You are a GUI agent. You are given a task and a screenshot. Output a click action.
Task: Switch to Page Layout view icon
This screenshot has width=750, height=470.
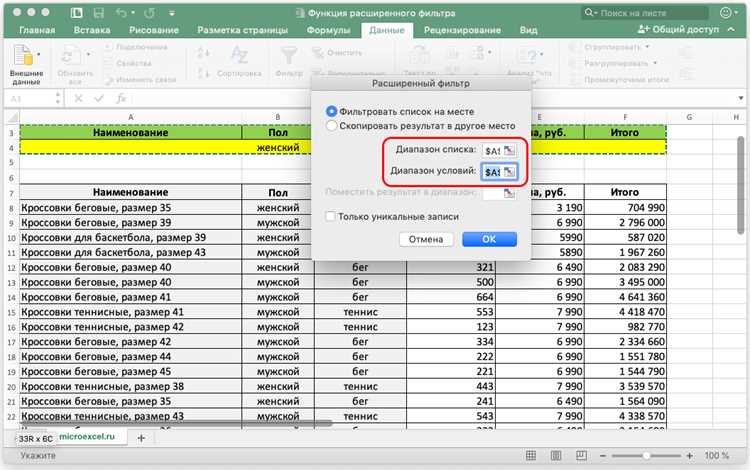click(556, 456)
